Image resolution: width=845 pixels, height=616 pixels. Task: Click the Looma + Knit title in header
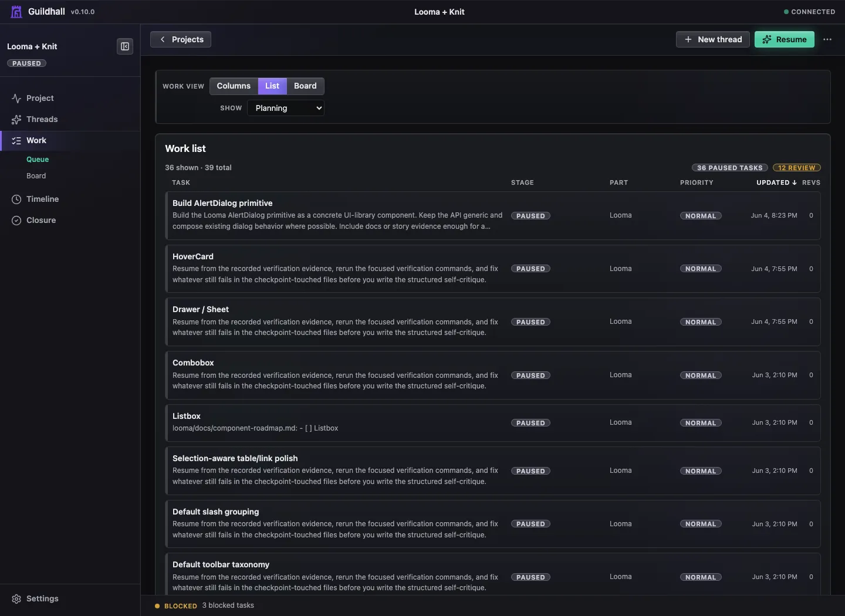point(439,12)
